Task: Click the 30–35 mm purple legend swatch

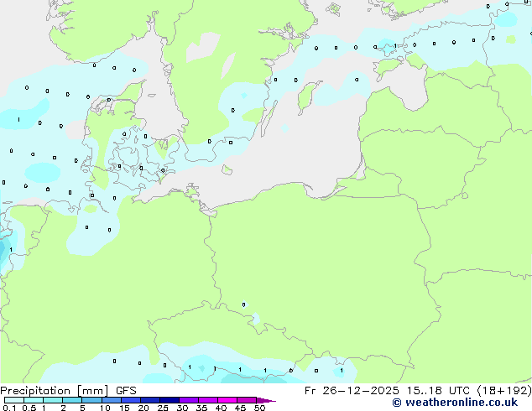Action: pos(189,400)
